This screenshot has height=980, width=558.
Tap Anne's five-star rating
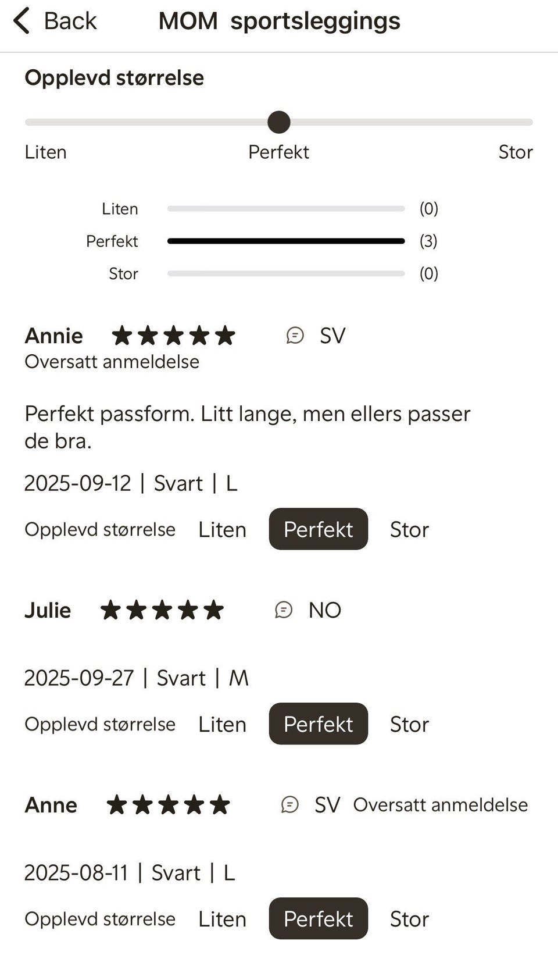coord(168,805)
